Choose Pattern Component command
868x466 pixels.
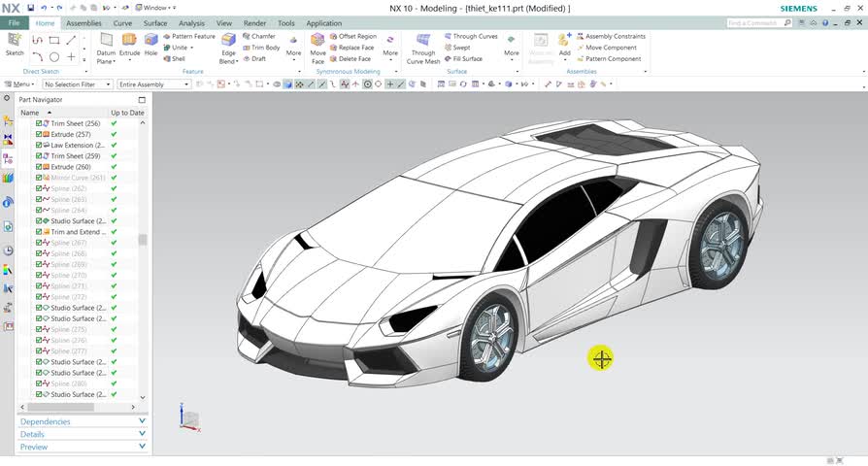click(x=609, y=58)
